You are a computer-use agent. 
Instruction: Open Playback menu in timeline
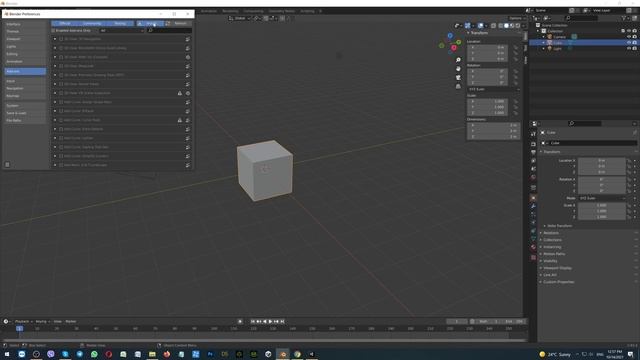22,322
